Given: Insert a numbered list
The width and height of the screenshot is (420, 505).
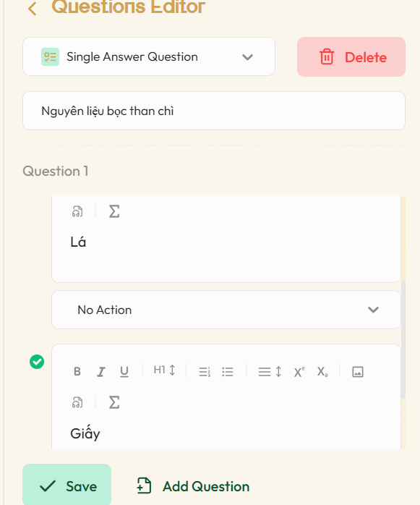Looking at the screenshot, I should coord(205,372).
